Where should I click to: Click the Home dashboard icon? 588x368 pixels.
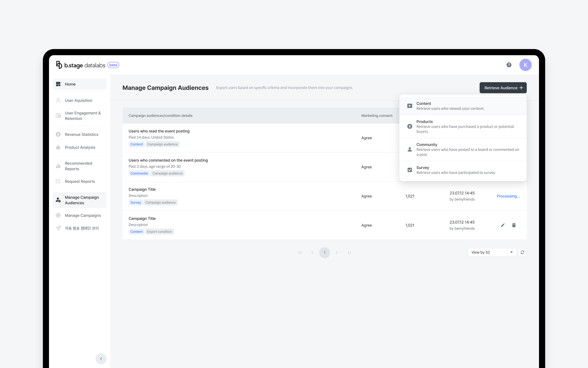click(58, 84)
